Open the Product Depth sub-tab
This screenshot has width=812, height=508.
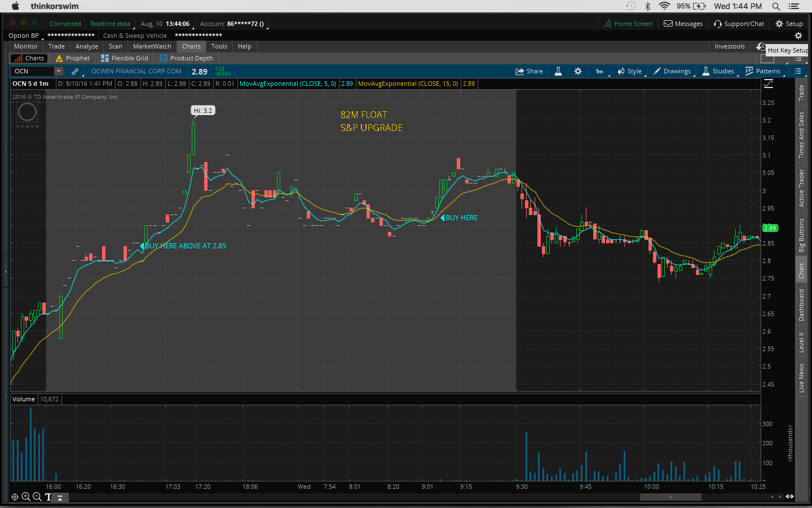pyautogui.click(x=186, y=58)
